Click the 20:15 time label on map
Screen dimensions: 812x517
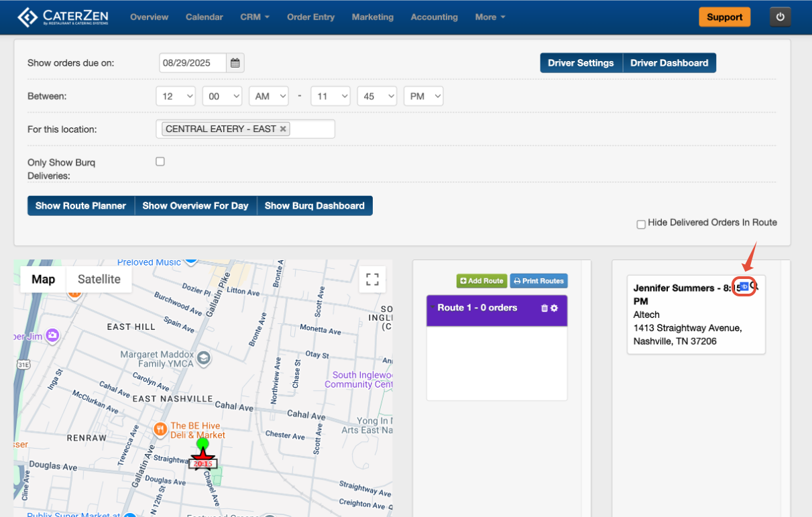(202, 463)
